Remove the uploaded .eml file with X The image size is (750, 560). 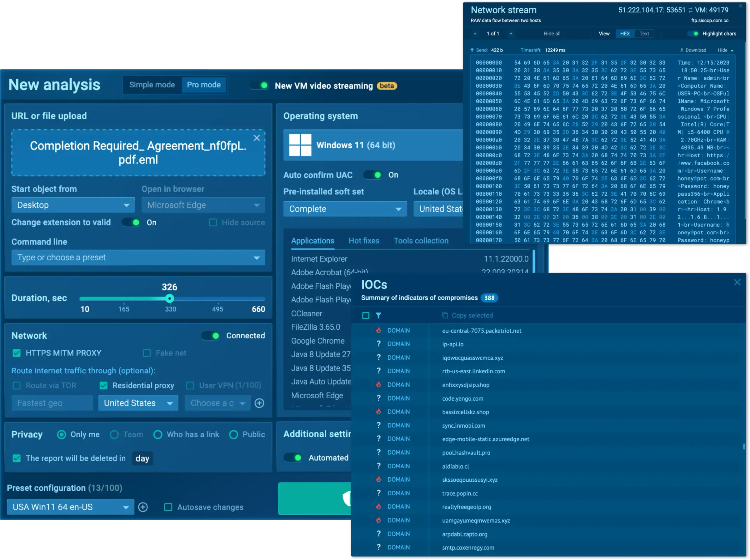(x=256, y=138)
